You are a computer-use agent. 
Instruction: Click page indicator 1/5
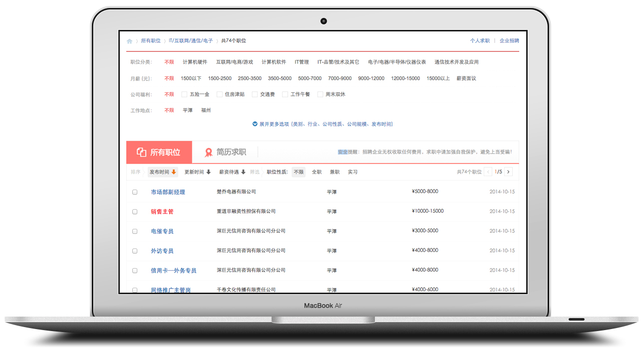[498, 172]
